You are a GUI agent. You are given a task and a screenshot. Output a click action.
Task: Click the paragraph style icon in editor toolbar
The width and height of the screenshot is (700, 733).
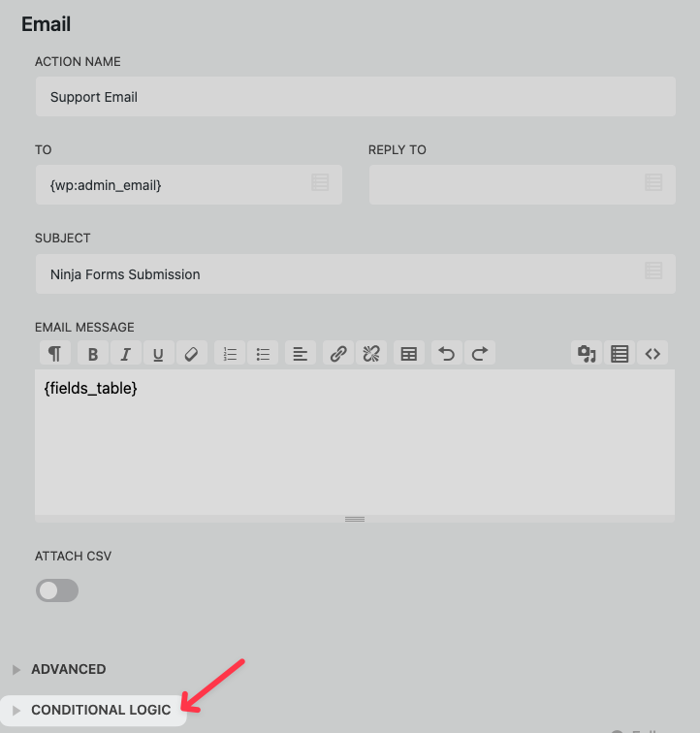[55, 354]
